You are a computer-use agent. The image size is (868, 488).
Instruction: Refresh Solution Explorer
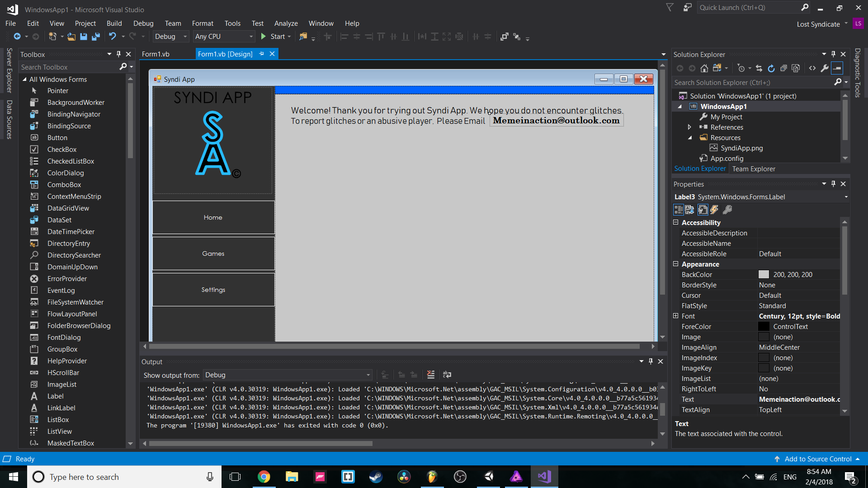(771, 68)
